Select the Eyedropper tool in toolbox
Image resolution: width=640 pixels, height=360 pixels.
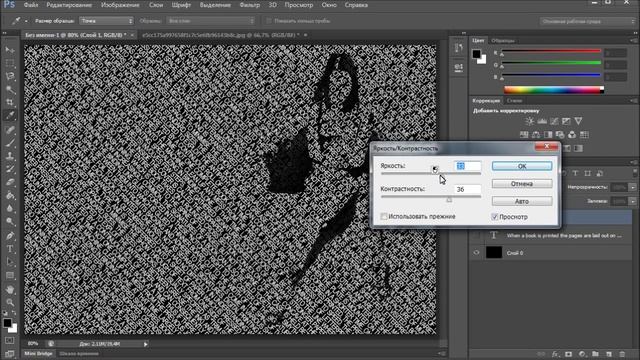pos(10,116)
